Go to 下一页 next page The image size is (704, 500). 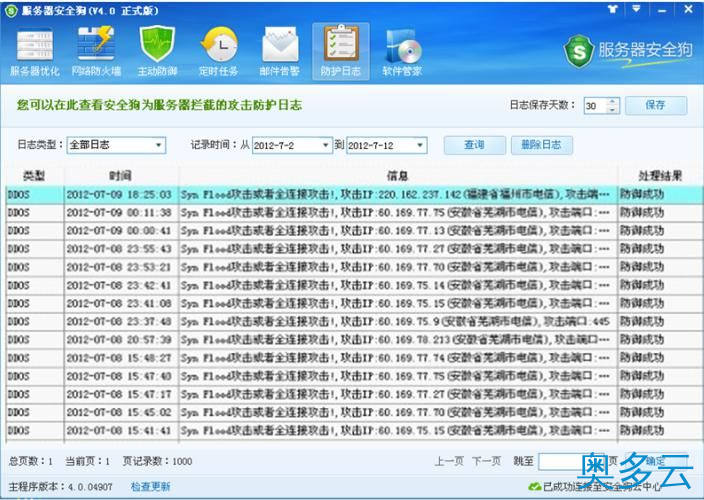pos(486,461)
